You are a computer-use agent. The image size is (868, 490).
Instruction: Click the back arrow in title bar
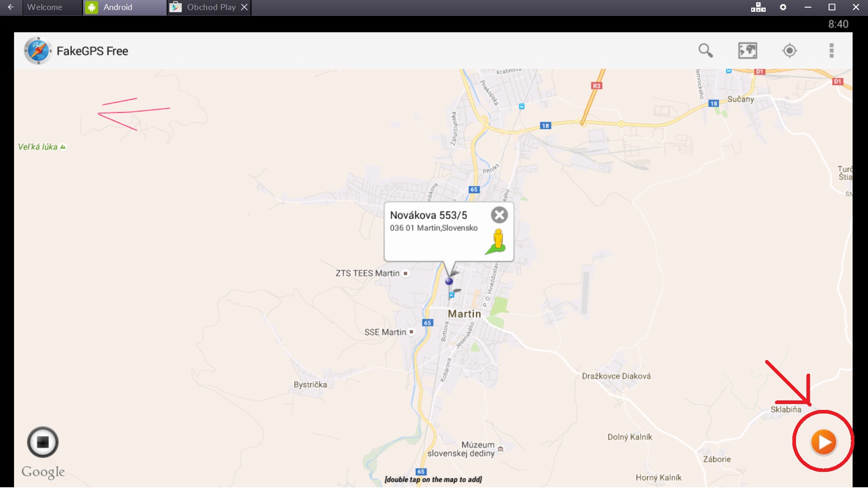[11, 7]
